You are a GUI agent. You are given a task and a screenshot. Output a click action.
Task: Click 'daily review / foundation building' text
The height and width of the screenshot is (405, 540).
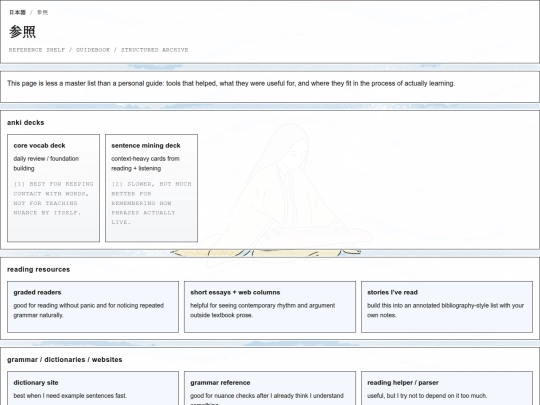point(46,164)
